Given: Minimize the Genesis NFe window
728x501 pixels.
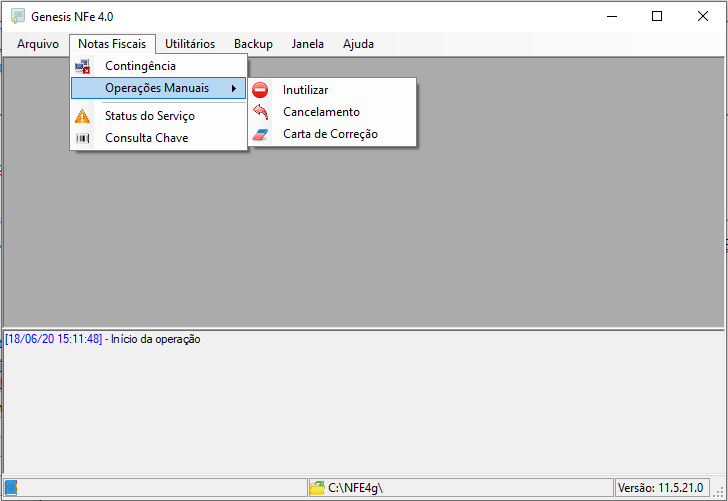Looking at the screenshot, I should (x=612, y=17).
